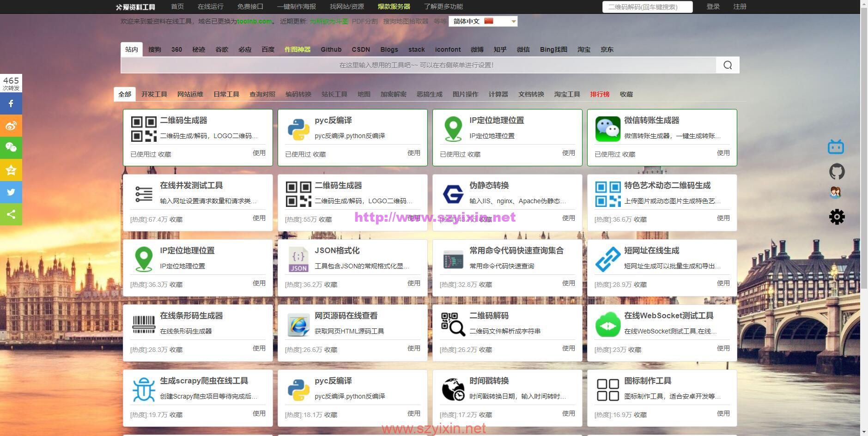Click the search magnifier button

pos(728,65)
